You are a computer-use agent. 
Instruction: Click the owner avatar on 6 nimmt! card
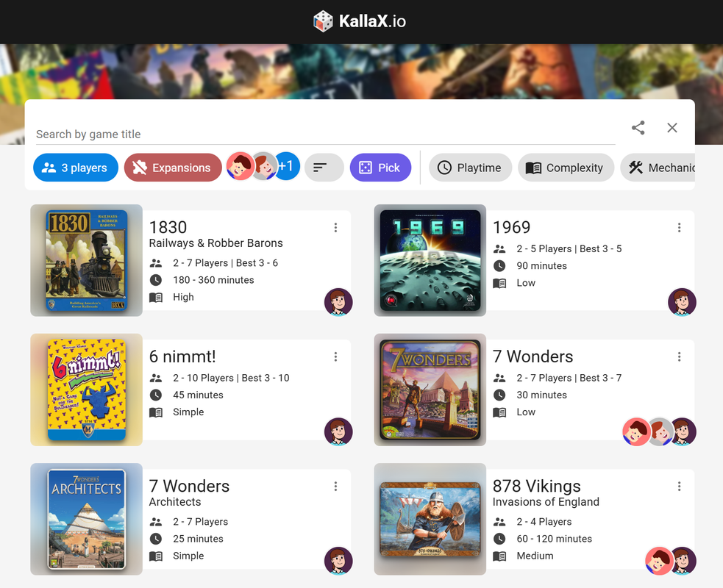[338, 431]
